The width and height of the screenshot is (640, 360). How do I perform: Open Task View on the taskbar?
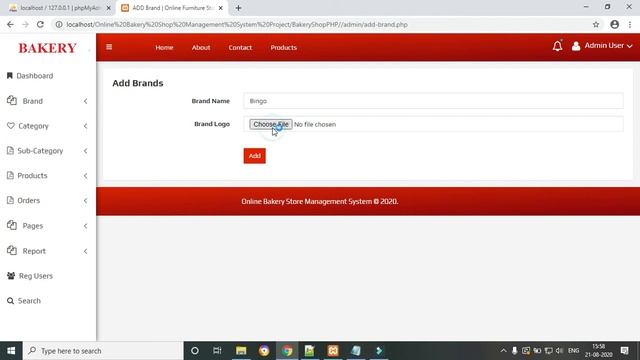pyautogui.click(x=217, y=351)
